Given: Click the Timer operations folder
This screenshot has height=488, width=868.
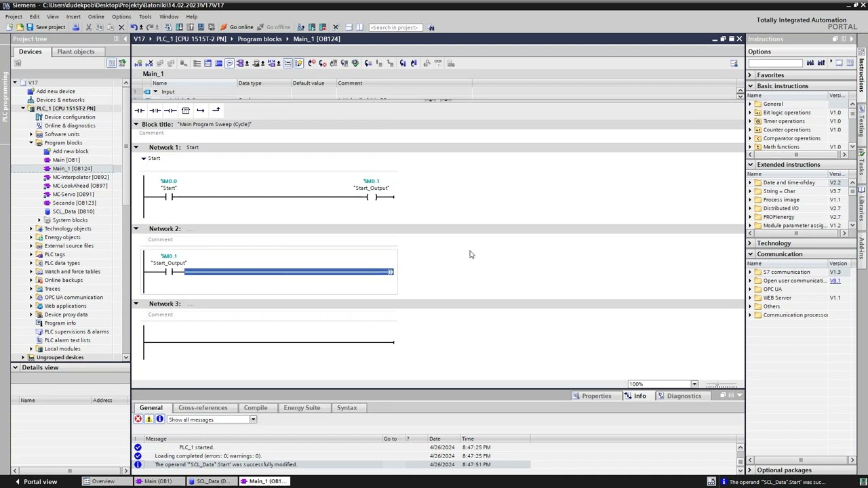Looking at the screenshot, I should tap(783, 121).
